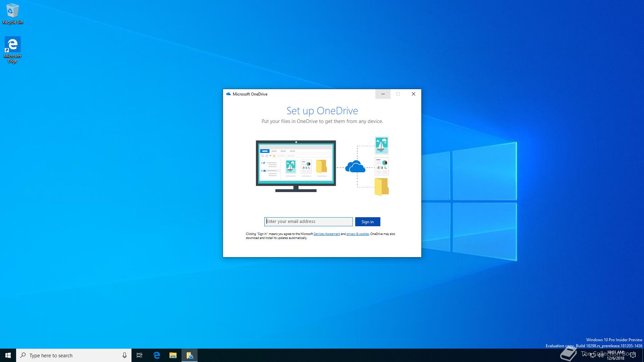644x362 pixels.
Task: Minimize the Microsoft OneDrive window
Action: [x=383, y=94]
